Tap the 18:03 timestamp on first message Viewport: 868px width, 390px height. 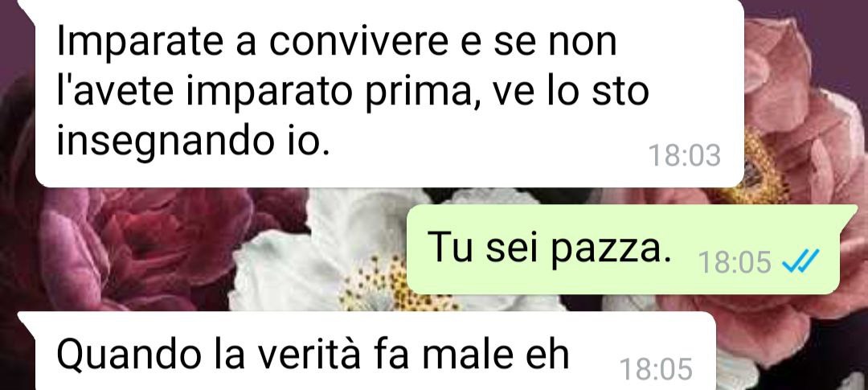point(684,155)
